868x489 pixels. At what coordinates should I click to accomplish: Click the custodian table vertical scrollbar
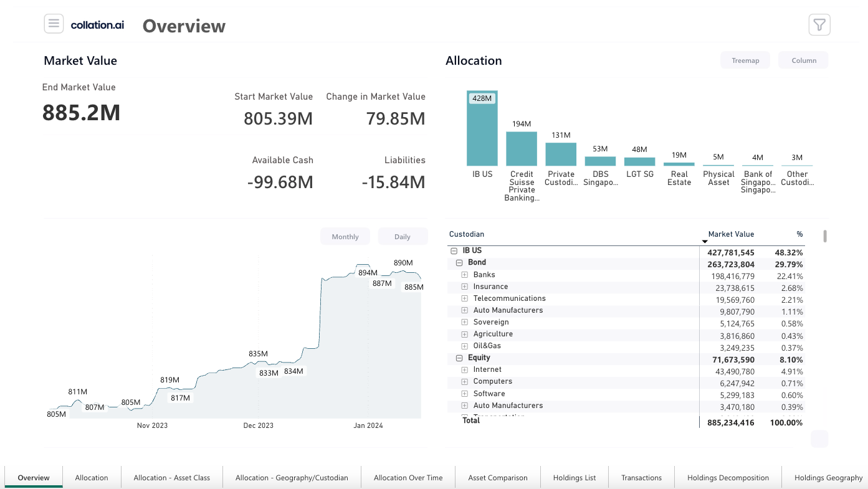tap(825, 236)
